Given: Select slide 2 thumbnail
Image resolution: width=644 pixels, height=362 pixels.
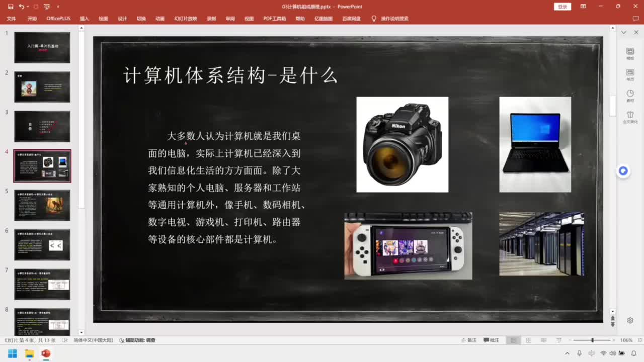Looking at the screenshot, I should coord(42,87).
